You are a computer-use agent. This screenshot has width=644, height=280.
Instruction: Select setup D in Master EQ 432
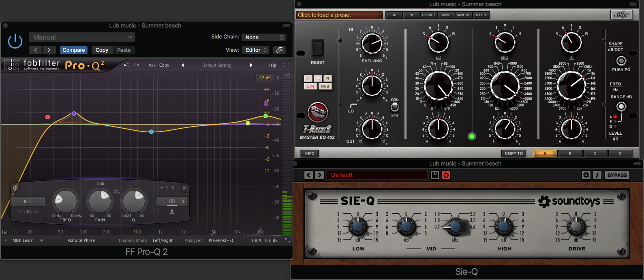[x=620, y=153]
